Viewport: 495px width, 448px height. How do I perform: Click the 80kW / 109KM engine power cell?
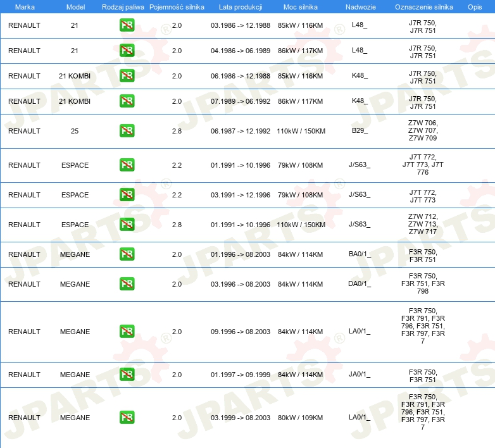(x=300, y=418)
